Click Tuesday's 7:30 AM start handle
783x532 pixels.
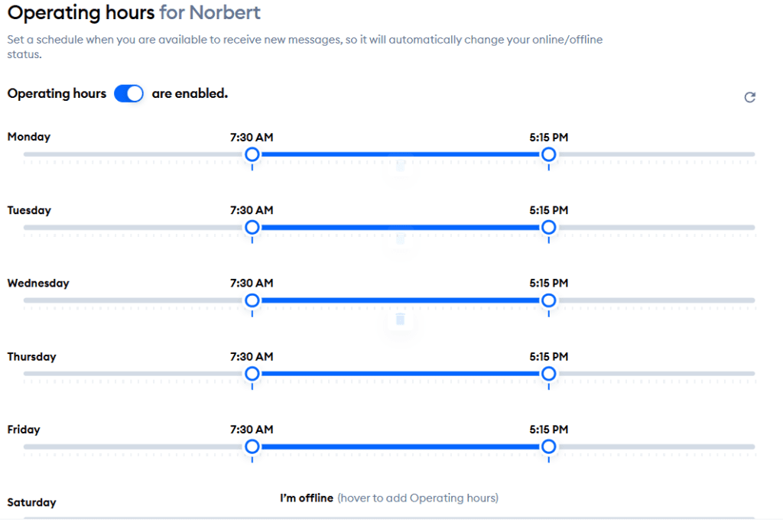point(252,228)
